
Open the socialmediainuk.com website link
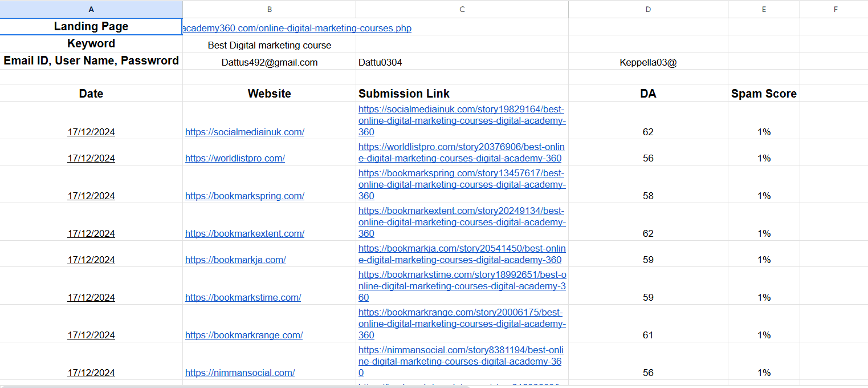pyautogui.click(x=244, y=132)
